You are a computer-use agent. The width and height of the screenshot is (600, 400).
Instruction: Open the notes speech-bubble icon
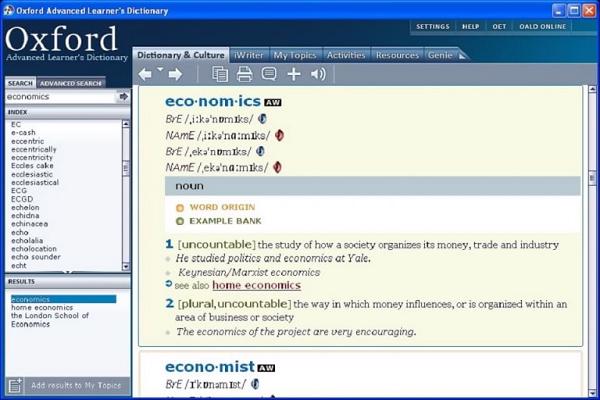tap(269, 73)
